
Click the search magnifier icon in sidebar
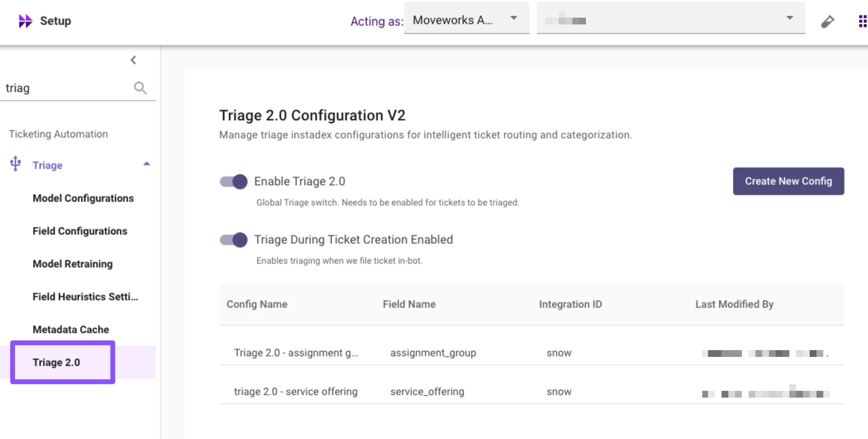click(x=140, y=88)
